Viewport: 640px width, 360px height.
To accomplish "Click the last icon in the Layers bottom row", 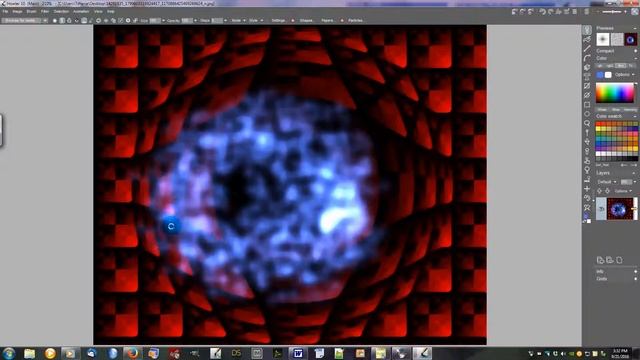I will 619,260.
